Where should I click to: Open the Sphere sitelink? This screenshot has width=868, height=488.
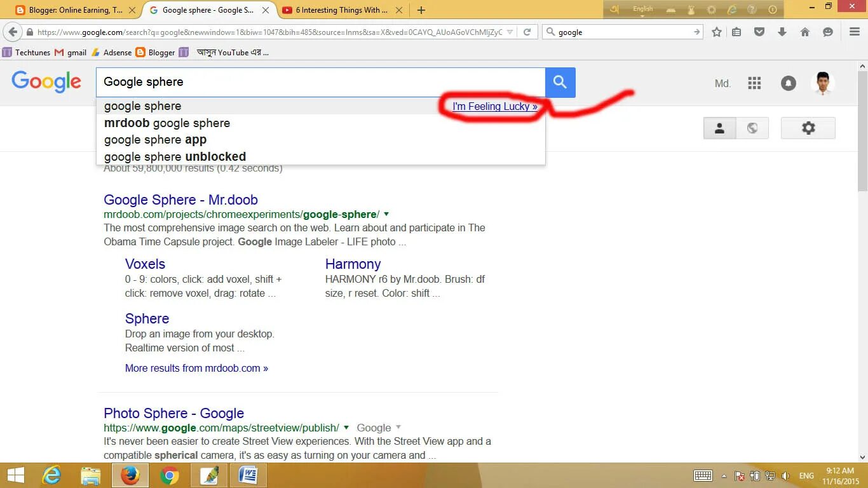tap(147, 319)
